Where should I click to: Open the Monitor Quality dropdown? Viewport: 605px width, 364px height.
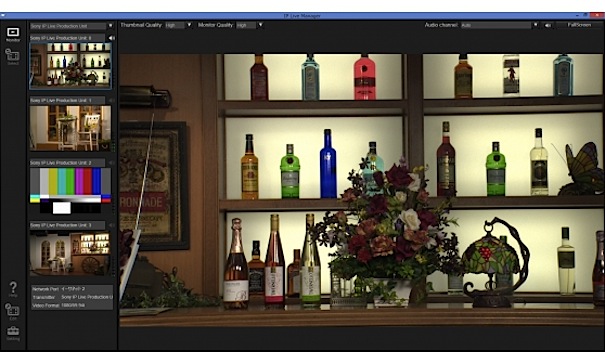coord(250,25)
